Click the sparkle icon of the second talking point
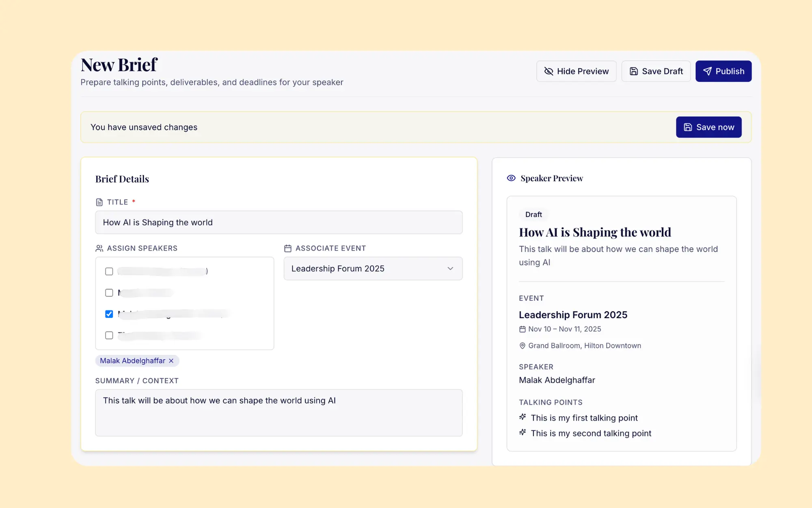The height and width of the screenshot is (508, 812). click(x=523, y=432)
